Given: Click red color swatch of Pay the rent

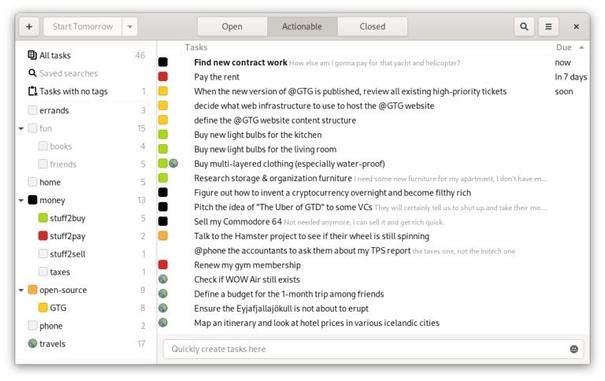Looking at the screenshot, I should click(x=163, y=76).
